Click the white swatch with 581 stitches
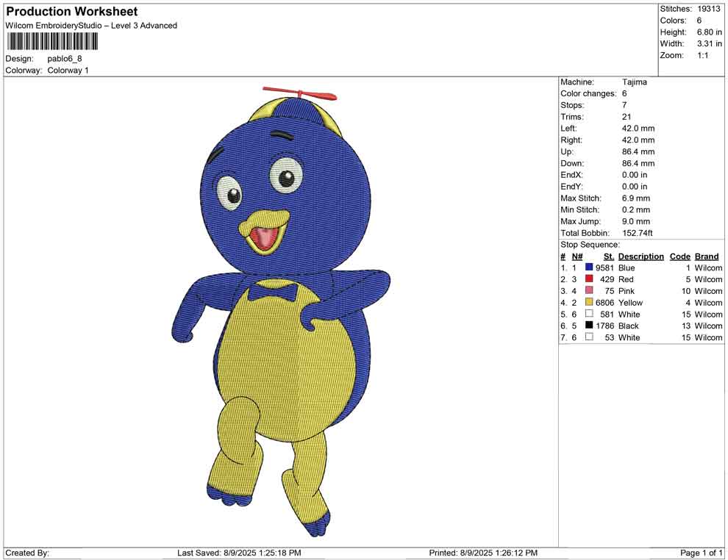728x560 pixels. click(x=589, y=314)
